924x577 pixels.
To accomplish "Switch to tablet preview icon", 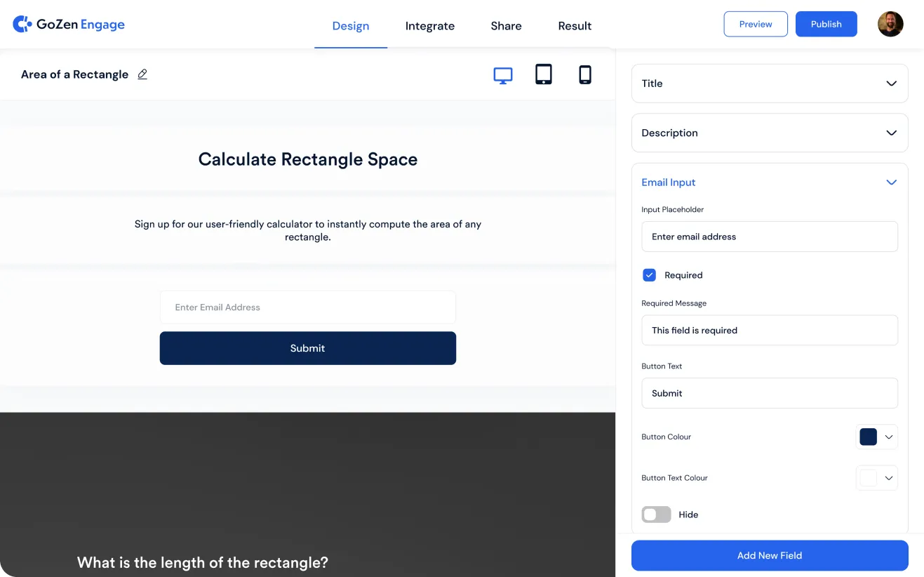I will coord(544,74).
